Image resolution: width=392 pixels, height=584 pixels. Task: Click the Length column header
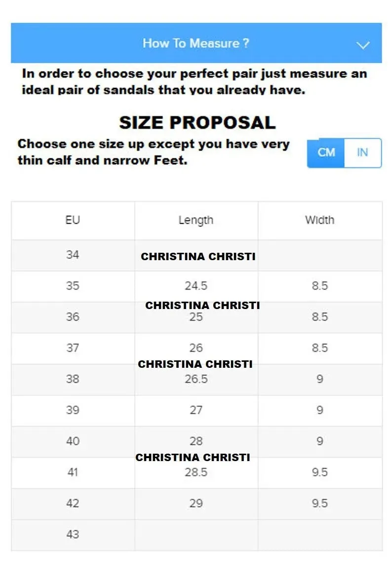click(196, 220)
